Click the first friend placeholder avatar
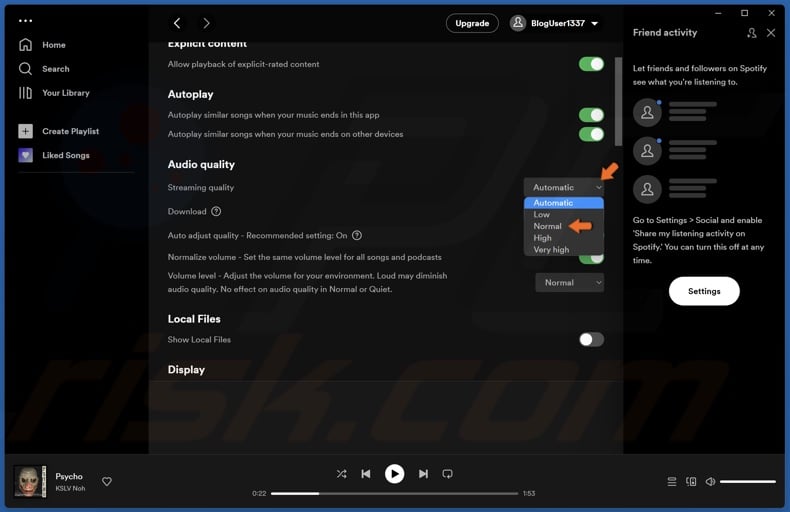This screenshot has height=512, width=790. 647,112
